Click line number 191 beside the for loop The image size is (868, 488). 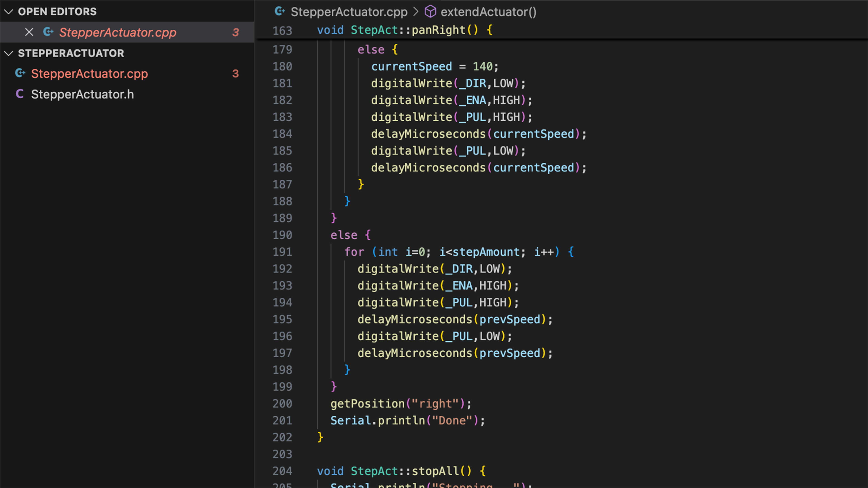click(x=282, y=252)
